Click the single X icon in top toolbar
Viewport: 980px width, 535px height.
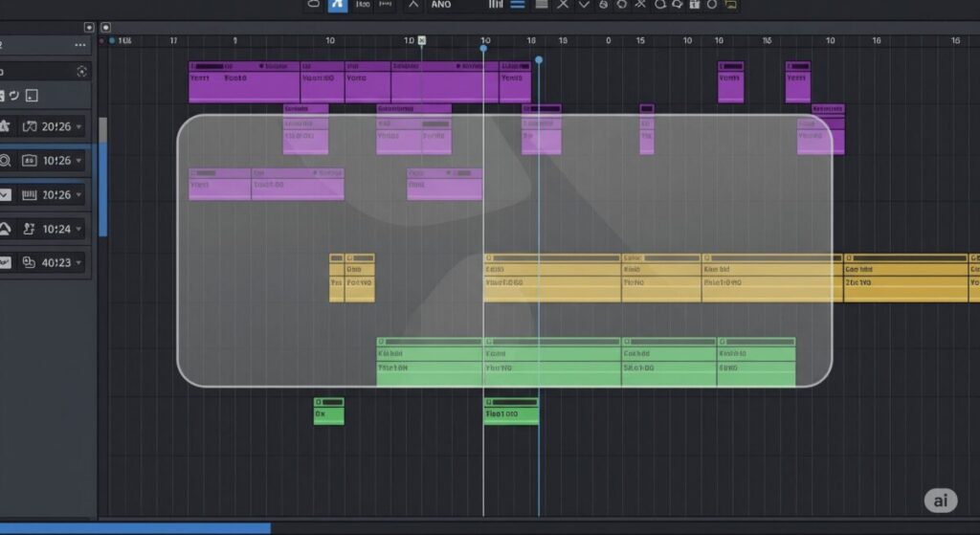(x=563, y=5)
